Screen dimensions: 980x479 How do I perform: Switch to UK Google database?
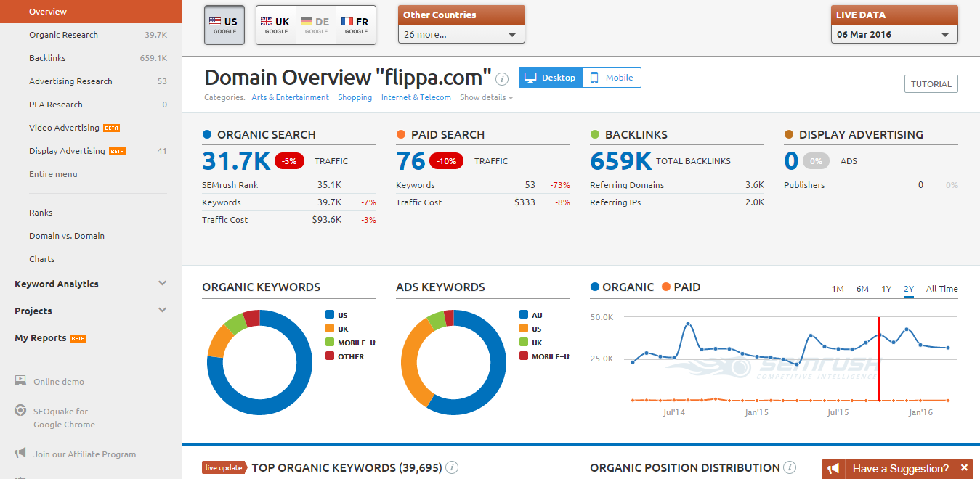click(276, 25)
